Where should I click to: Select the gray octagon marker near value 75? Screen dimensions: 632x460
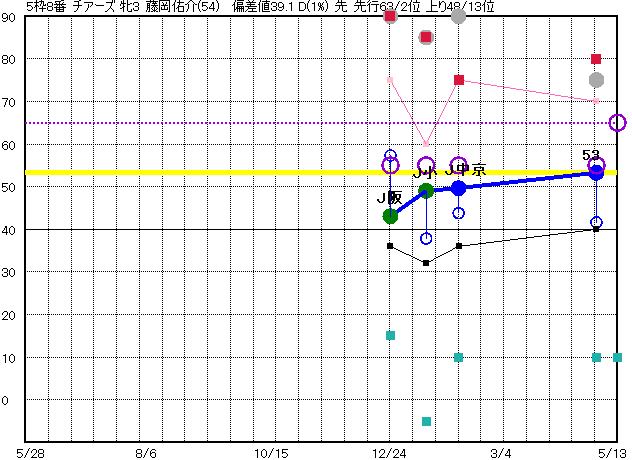click(596, 80)
